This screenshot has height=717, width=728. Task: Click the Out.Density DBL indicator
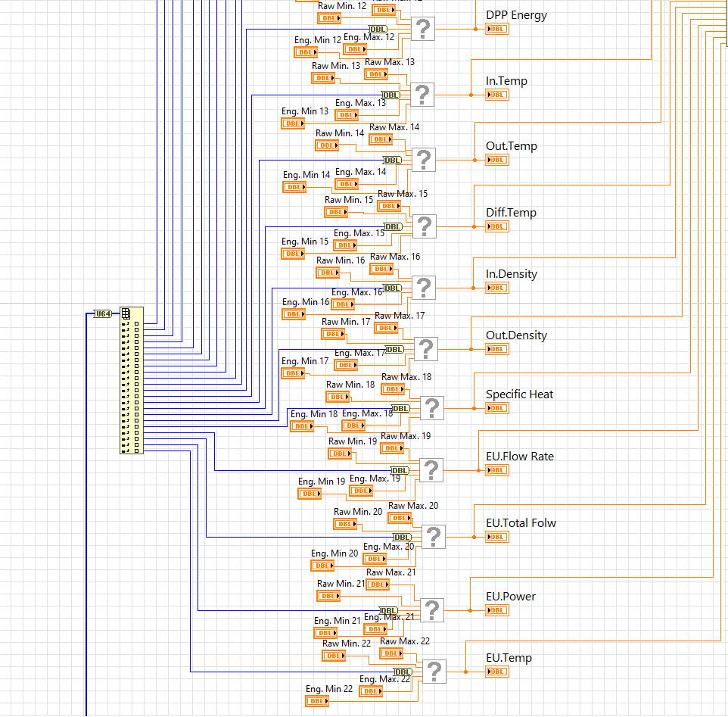pos(496,349)
